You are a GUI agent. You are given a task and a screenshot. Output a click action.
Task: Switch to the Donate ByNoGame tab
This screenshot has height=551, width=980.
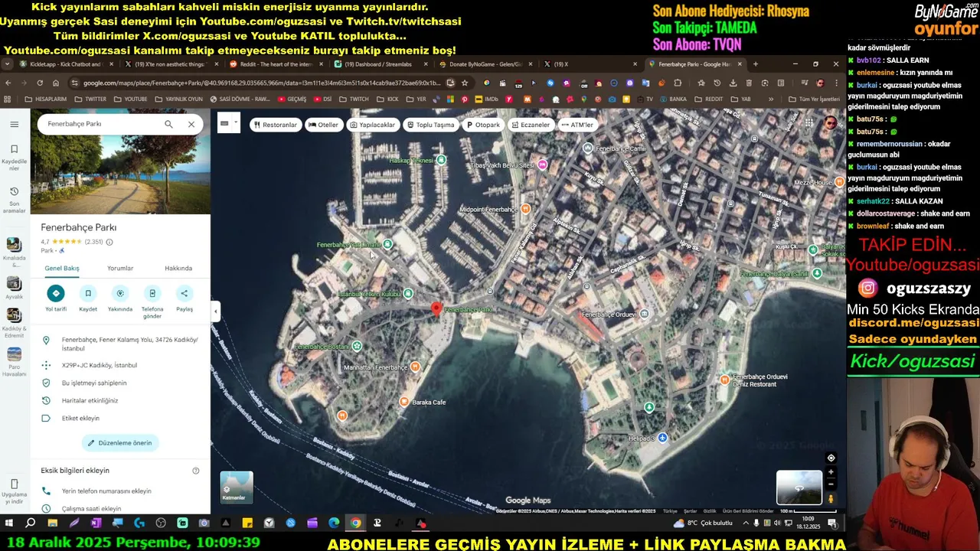click(485, 64)
